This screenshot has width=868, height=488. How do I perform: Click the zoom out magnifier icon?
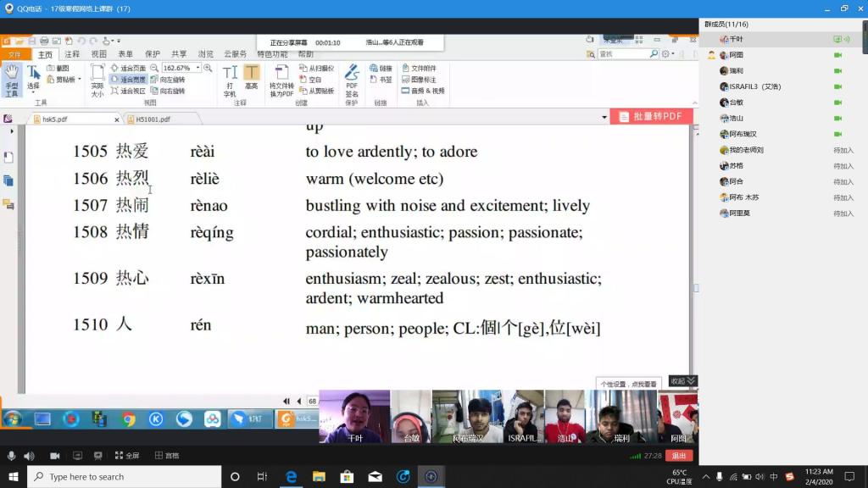point(154,68)
